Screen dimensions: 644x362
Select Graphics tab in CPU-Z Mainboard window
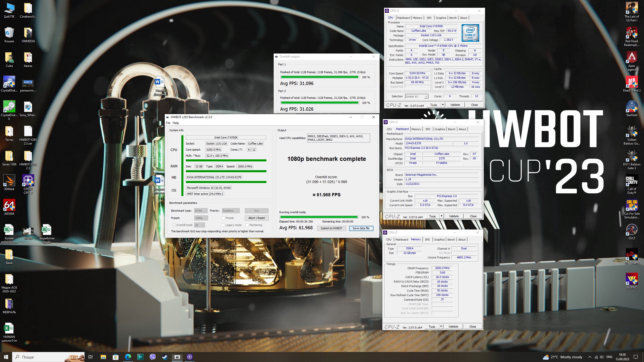(440, 129)
